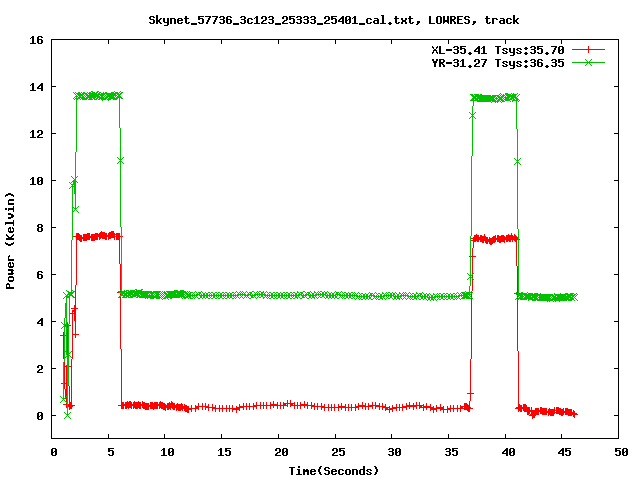This screenshot has height=480, width=640.
Task: Click the YR-31.27 Tsys:36.35 legend label
Action: pos(498,63)
